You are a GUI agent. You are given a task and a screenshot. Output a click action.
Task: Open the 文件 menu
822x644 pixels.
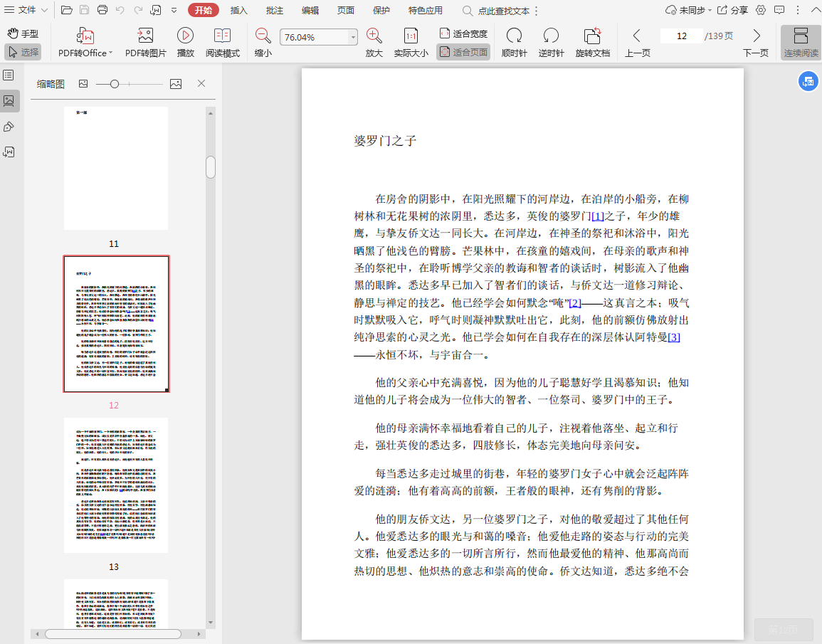pyautogui.click(x=26, y=10)
